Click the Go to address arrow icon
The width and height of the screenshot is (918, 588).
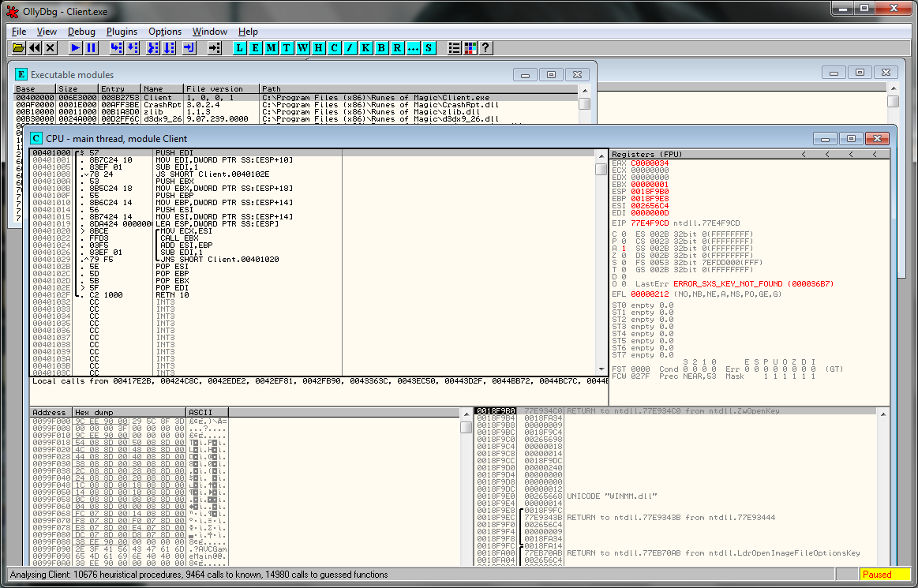214,48
